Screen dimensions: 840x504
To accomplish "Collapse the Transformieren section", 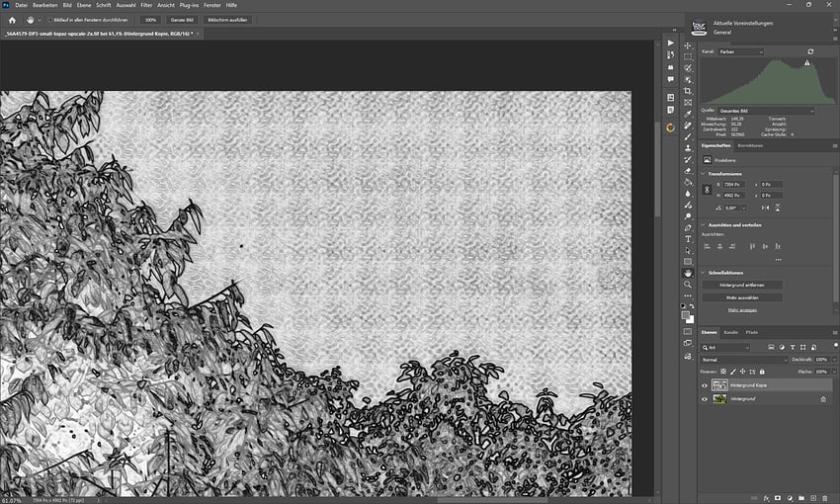I will point(704,173).
